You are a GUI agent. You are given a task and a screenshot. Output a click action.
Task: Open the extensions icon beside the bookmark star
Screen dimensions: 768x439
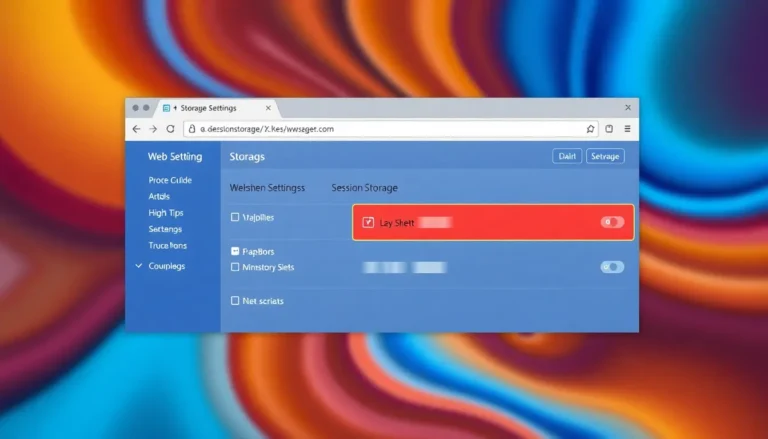point(609,129)
